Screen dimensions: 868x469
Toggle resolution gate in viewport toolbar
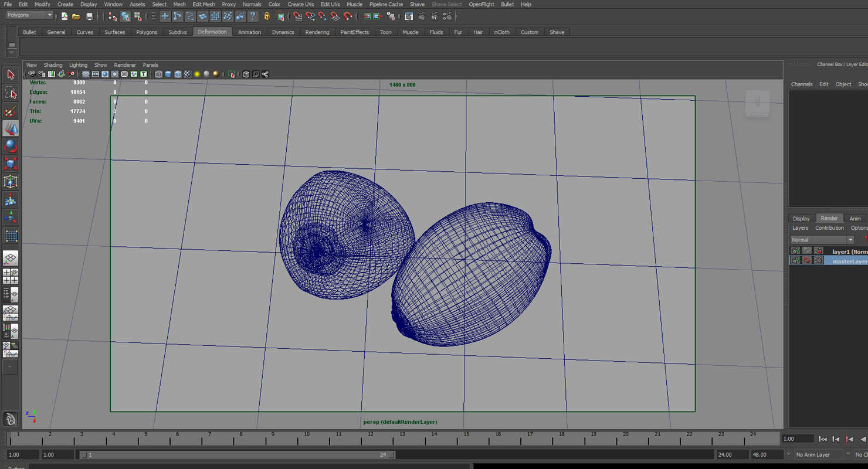(x=105, y=74)
